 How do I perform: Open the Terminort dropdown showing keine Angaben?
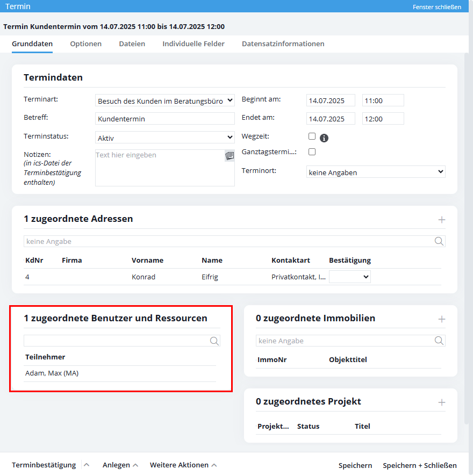click(375, 171)
